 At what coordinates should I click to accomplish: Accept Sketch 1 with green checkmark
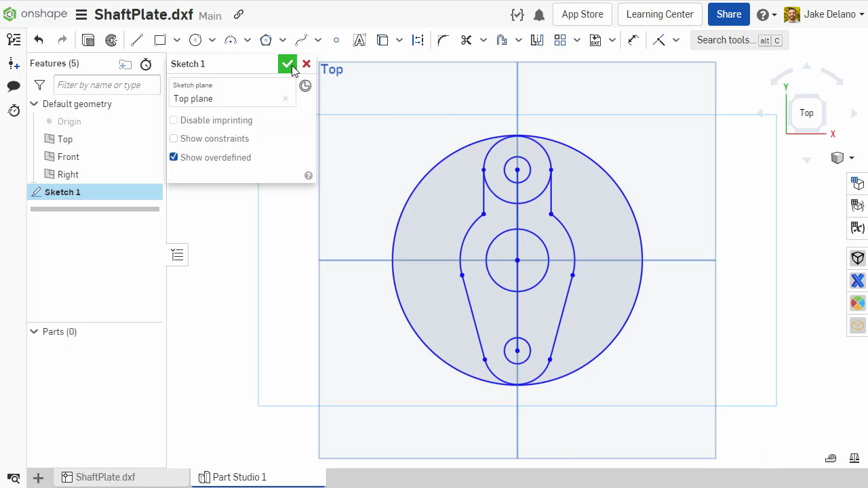[287, 64]
